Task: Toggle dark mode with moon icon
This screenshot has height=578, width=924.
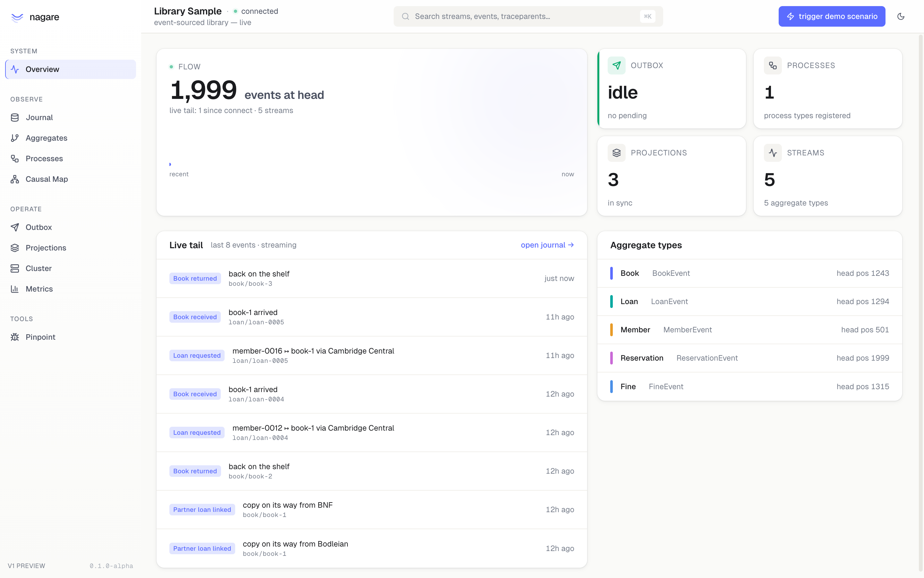Action: tap(901, 16)
